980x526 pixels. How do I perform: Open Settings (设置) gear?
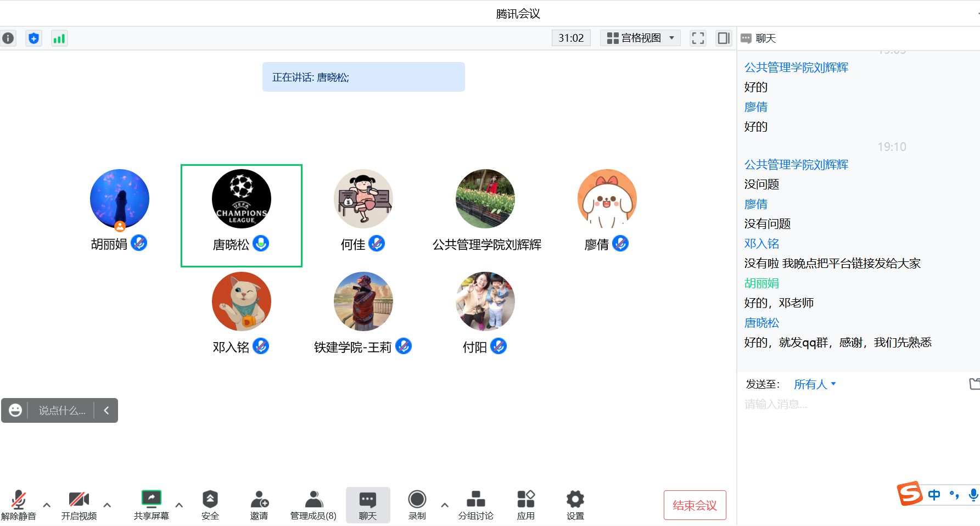[x=575, y=505]
